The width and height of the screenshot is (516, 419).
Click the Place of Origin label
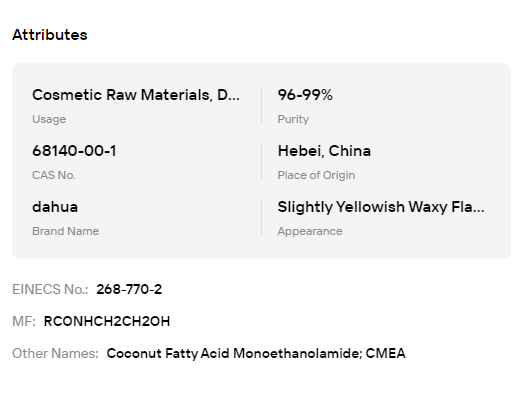tap(316, 175)
